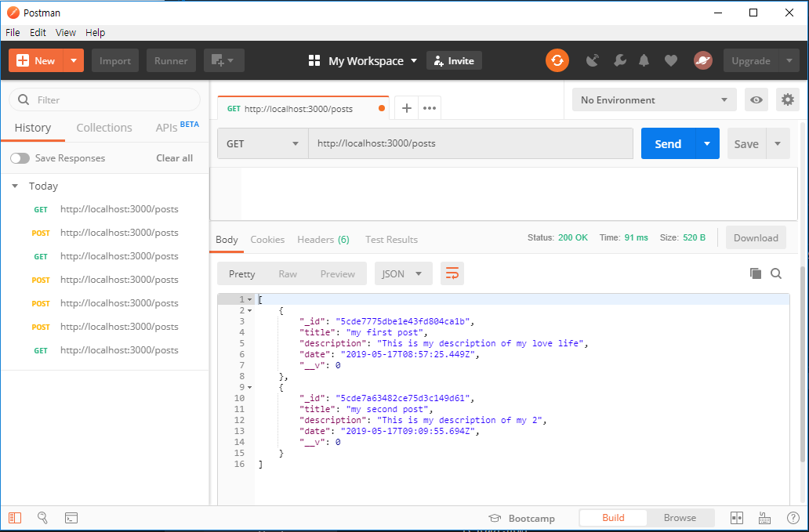The image size is (809, 532).
Task: Open the Bootcamp learning center
Action: 521,518
